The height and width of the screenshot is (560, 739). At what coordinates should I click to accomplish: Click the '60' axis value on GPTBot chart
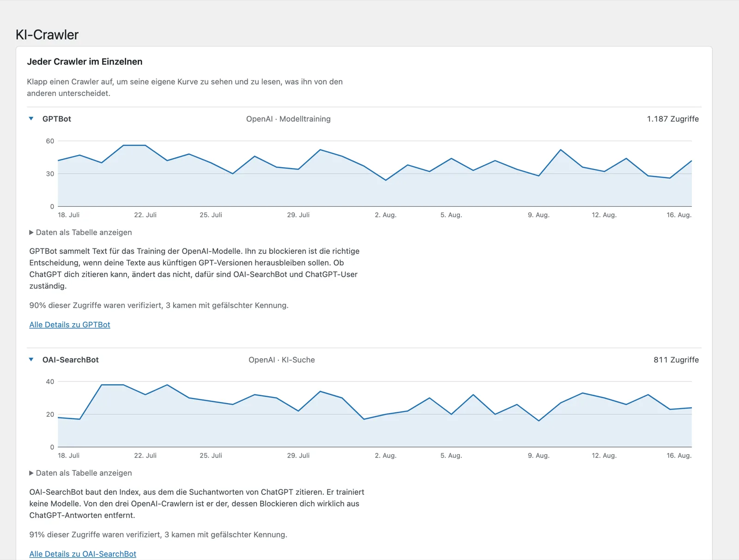click(x=50, y=141)
